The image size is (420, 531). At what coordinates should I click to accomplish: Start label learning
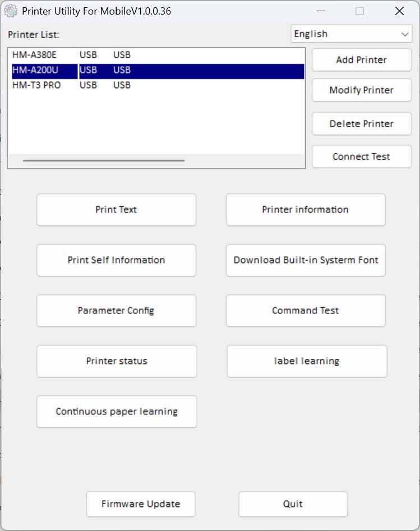click(x=306, y=361)
